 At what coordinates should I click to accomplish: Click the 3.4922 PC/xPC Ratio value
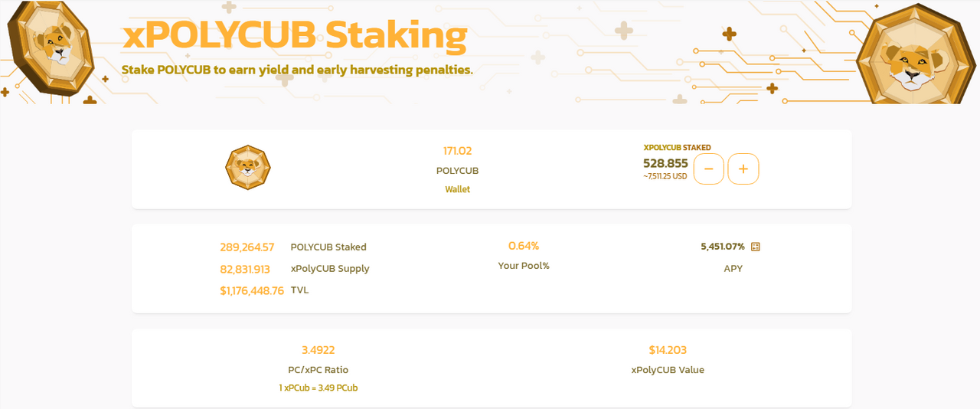click(x=318, y=350)
